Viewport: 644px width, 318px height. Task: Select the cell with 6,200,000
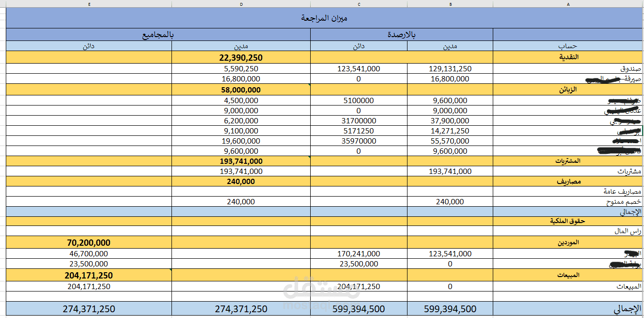click(241, 121)
